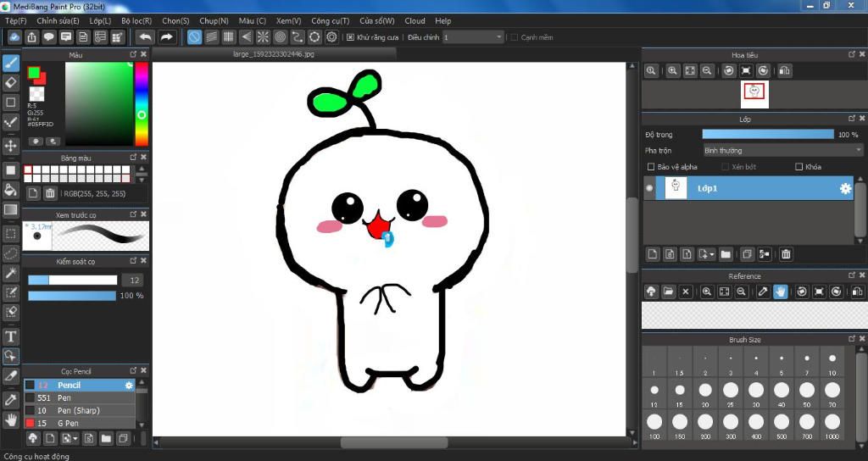Enable curve snap guide
The image size is (868, 461).
[298, 37]
